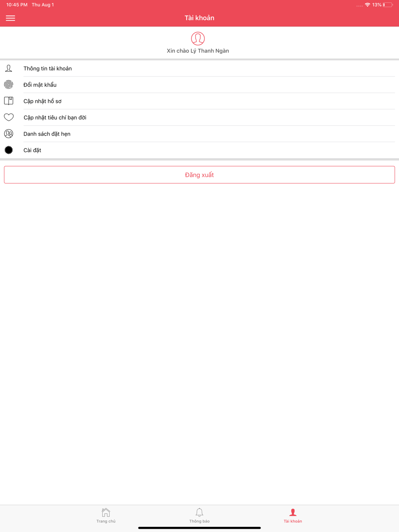The image size is (399, 532).
Task: Open Cập nhật tiêu chí bạn đời
Action: point(199,117)
